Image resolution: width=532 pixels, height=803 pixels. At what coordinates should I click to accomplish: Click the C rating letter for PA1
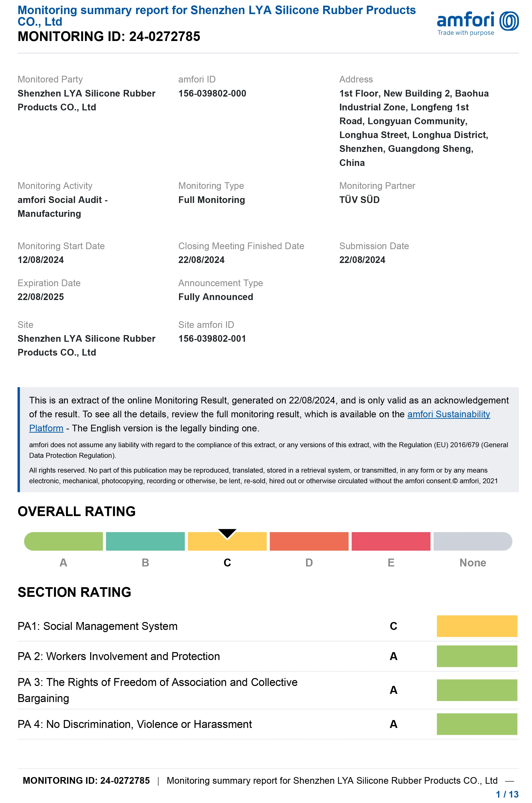pos(393,626)
